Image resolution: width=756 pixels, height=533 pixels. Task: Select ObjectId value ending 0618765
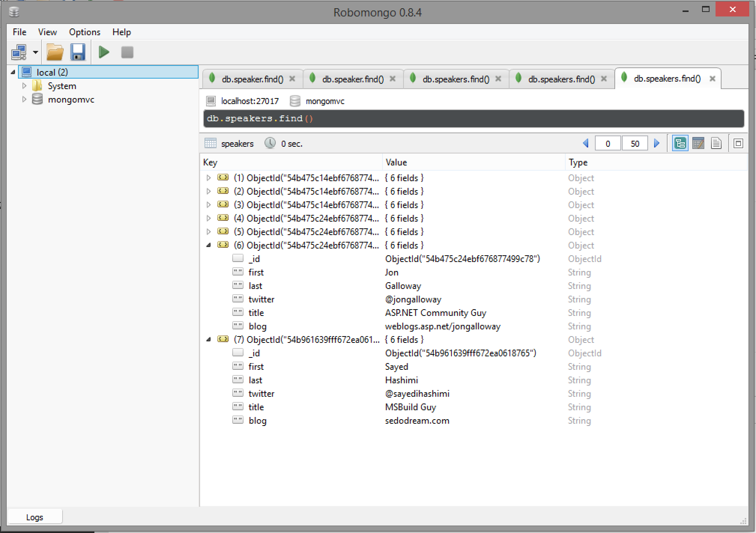coord(460,353)
